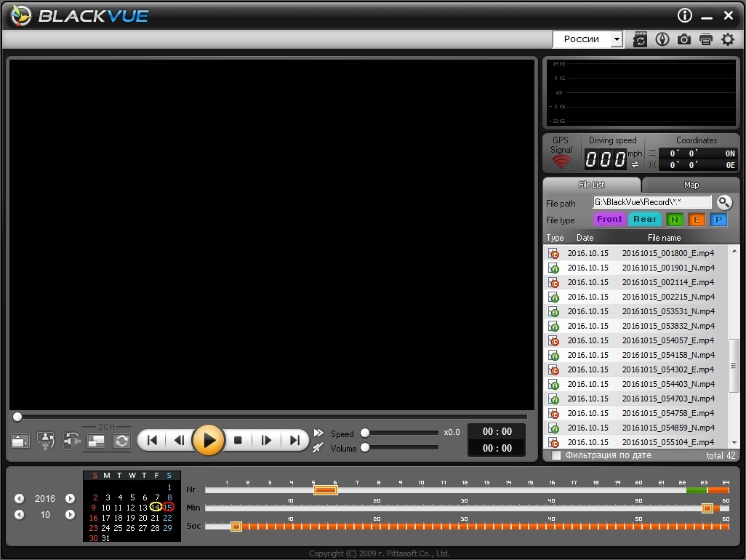Sort by Type column header
Screen dimensions: 746x560
[x=555, y=238]
